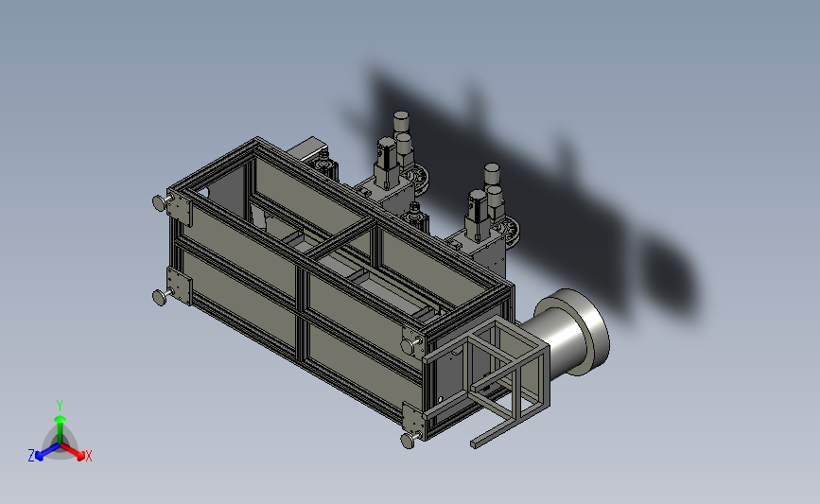820x504 pixels.
Task: Select the upper-left corner mounting plate with bolt holes
Action: [x=179, y=207]
